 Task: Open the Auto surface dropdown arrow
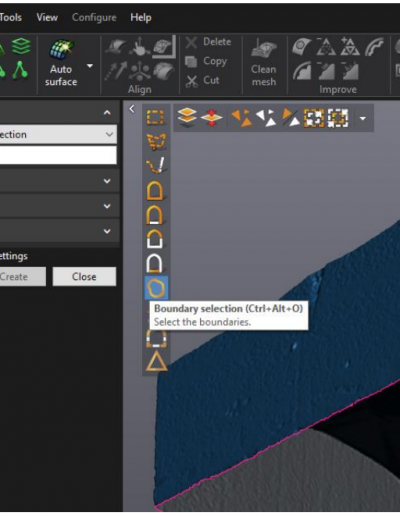[x=90, y=66]
